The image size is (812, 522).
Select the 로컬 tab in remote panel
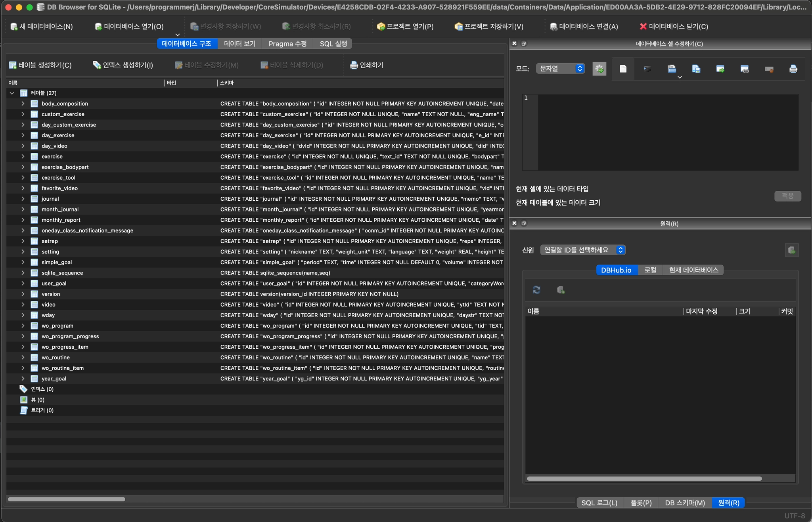tap(650, 270)
